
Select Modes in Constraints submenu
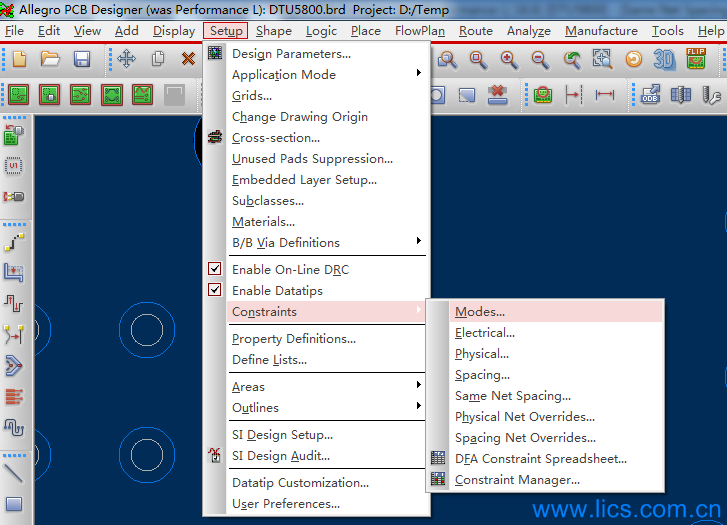[x=555, y=312]
